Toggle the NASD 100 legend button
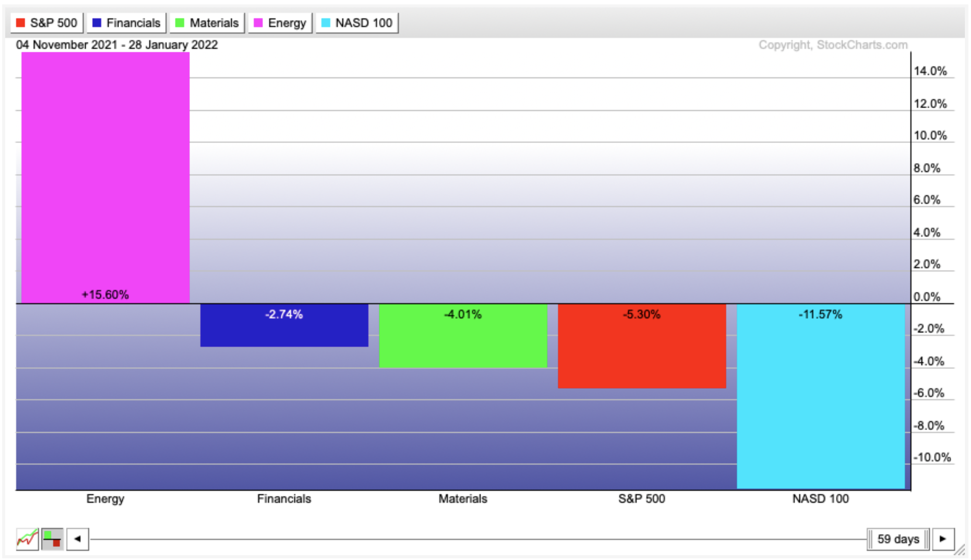Screen dimensions: 971x560 (357, 23)
